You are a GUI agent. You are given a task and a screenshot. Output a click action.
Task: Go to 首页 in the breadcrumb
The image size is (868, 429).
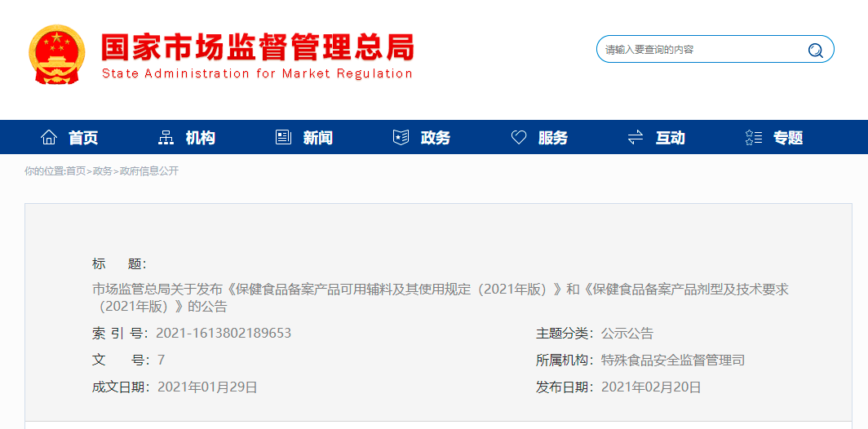coord(76,171)
